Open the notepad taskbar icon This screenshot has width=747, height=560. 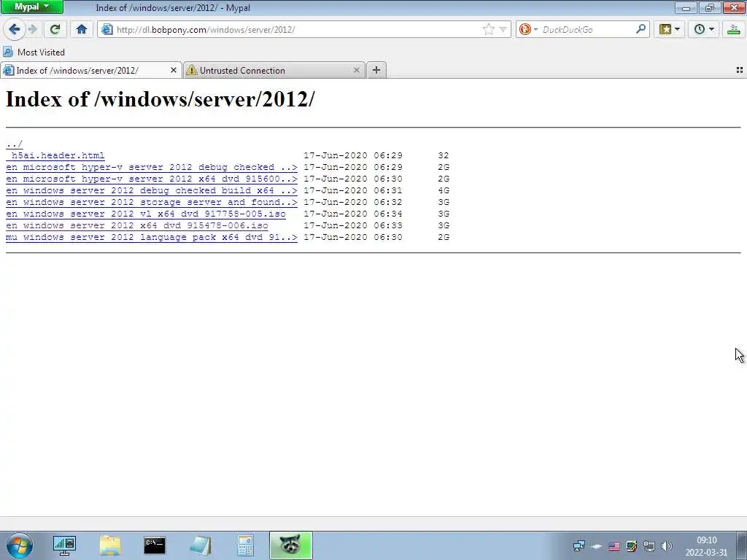tap(201, 545)
